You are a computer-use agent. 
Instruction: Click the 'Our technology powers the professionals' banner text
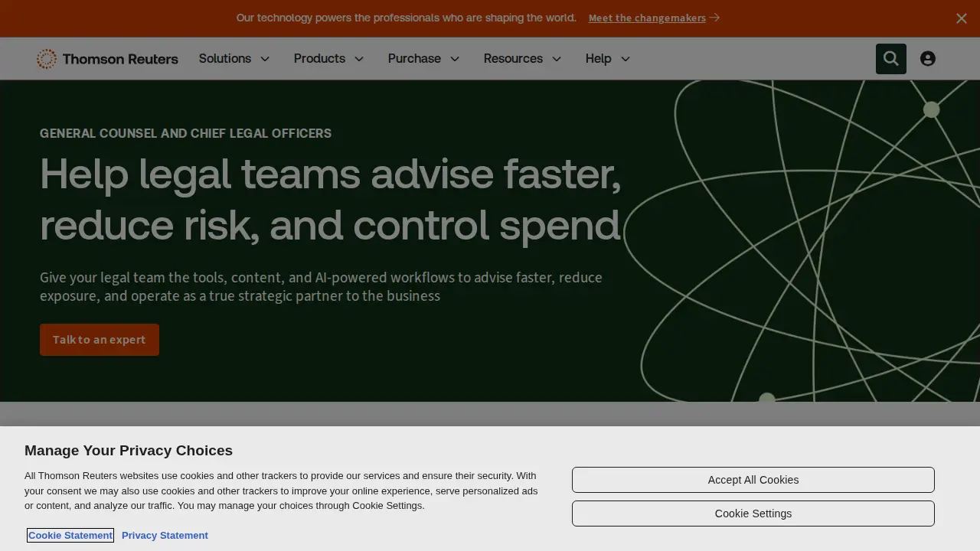click(x=406, y=18)
